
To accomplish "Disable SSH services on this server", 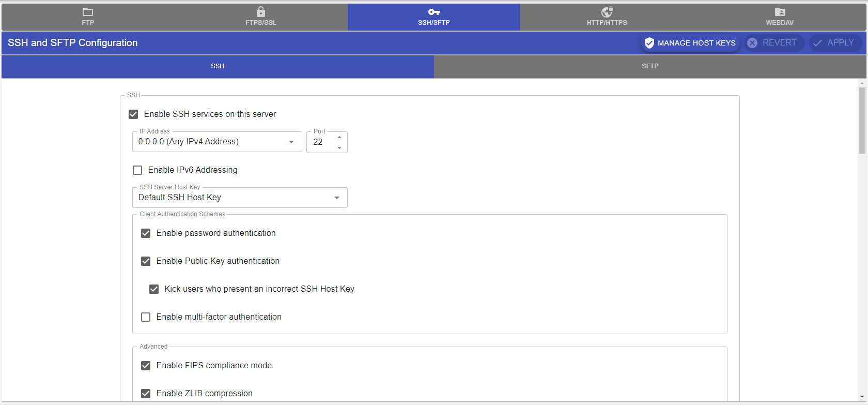I will (x=133, y=114).
